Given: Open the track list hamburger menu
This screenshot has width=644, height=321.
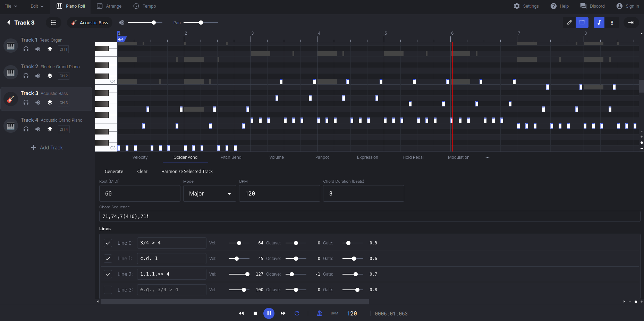Looking at the screenshot, I should [53, 23].
